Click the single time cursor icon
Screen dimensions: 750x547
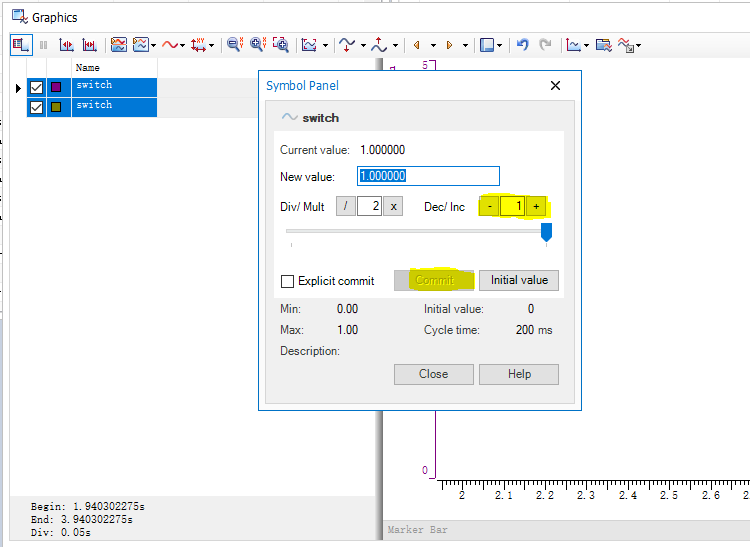[x=66, y=45]
